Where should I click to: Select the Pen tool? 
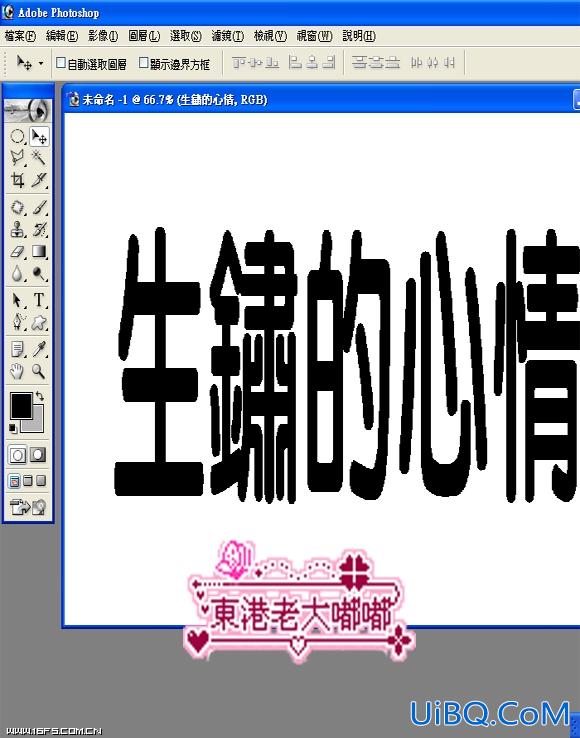click(17, 322)
